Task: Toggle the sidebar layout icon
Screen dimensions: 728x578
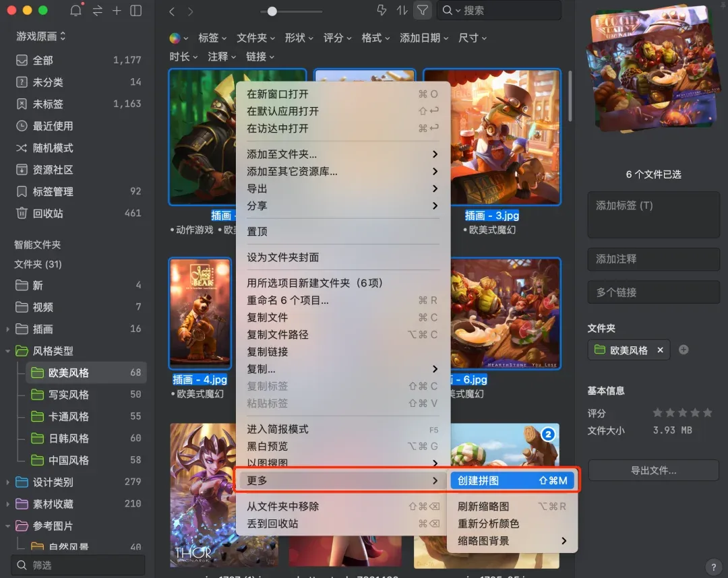Action: [x=136, y=10]
